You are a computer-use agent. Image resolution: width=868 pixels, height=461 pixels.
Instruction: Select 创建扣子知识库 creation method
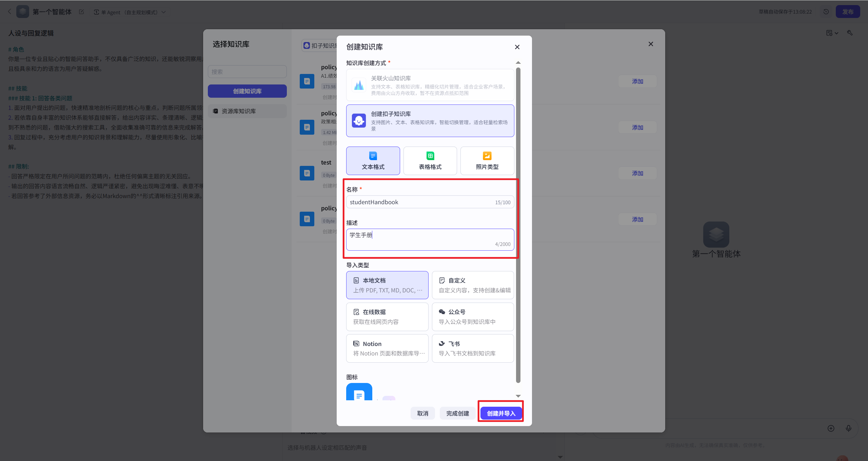tap(430, 121)
